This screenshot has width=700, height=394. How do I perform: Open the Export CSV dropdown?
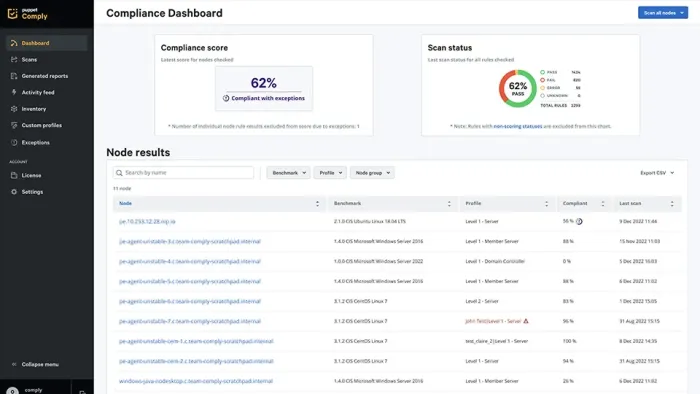click(657, 173)
